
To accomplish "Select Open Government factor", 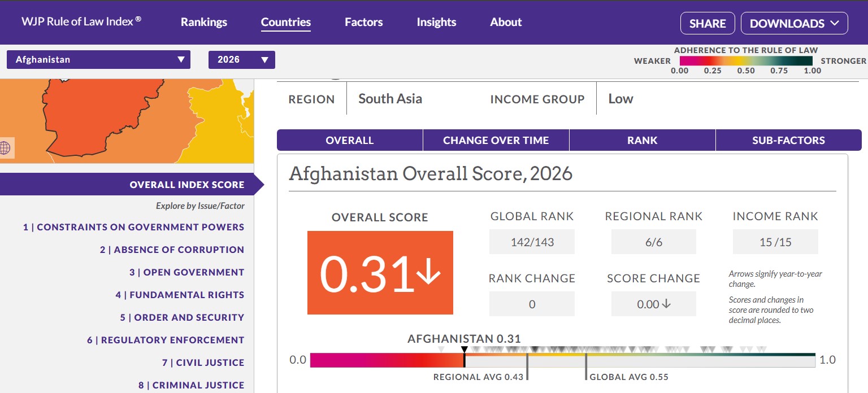I will tap(186, 272).
